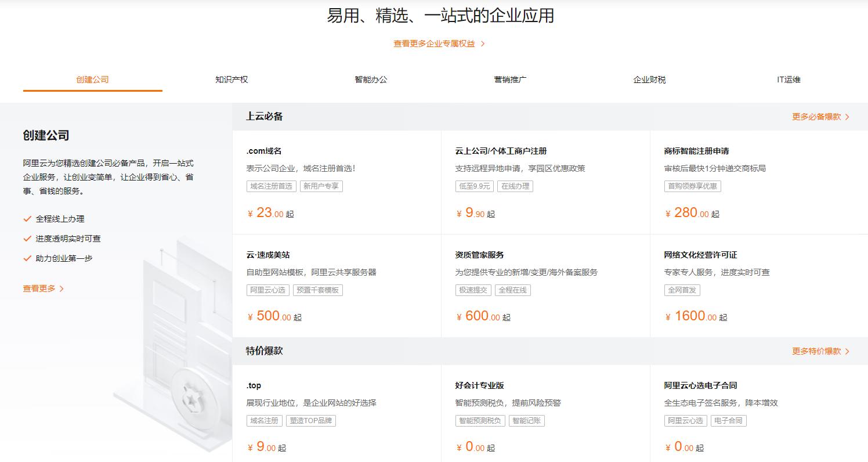This screenshot has height=462, width=868.
Task: Click the ¥280.00 起 price
Action: point(692,213)
